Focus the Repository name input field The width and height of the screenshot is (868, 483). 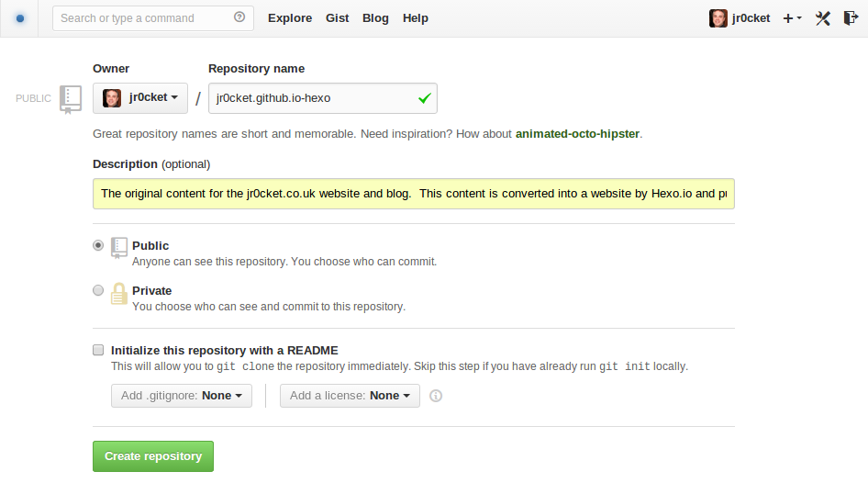pyautogui.click(x=323, y=98)
